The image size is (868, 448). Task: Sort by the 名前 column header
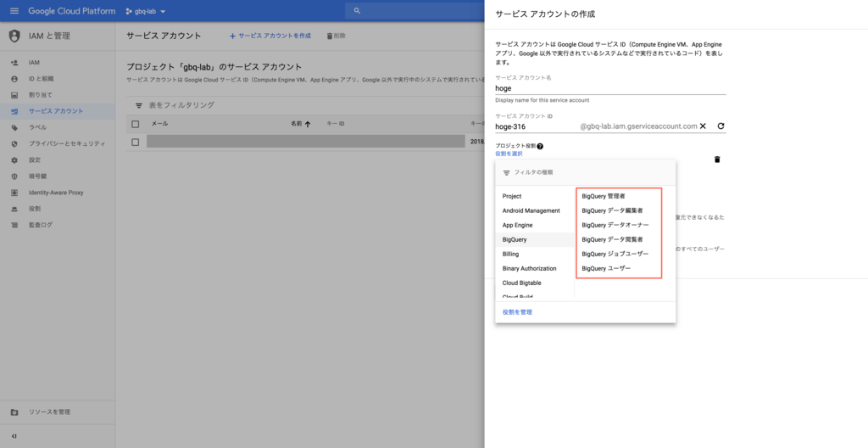pyautogui.click(x=301, y=124)
